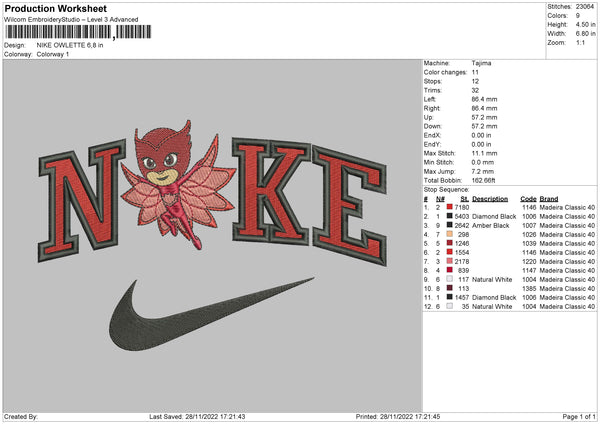Click the Min Stitch value 0.0 mm
Image resolution: width=600 pixels, height=424 pixels.
pos(483,162)
